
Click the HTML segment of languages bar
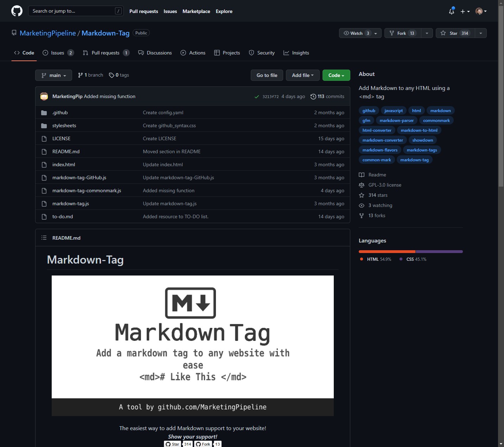tap(387, 252)
